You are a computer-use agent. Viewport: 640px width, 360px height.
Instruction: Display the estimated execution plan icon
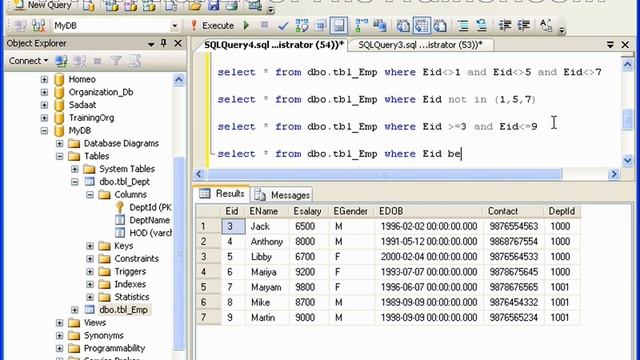point(302,26)
